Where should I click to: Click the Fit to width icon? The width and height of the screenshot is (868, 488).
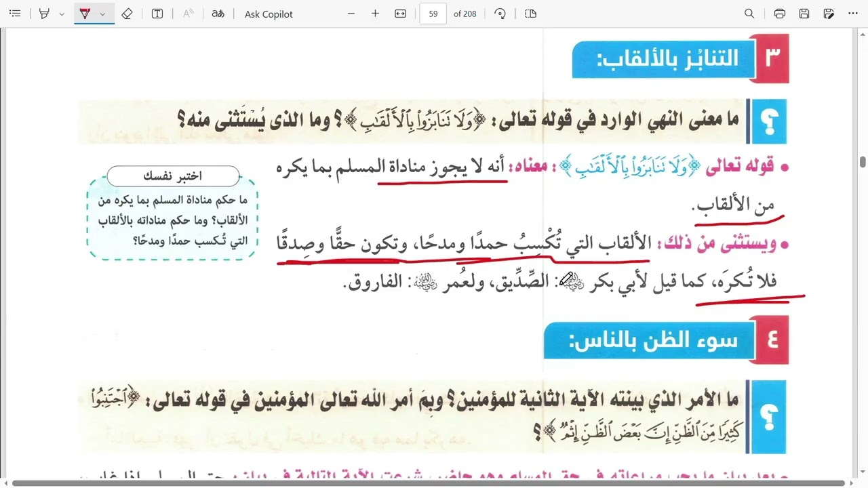click(400, 14)
